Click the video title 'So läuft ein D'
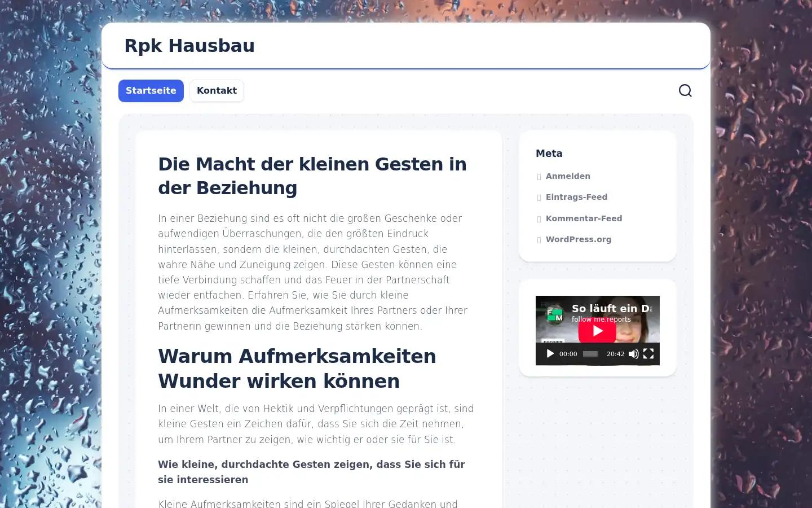The image size is (812, 508). coord(612,308)
